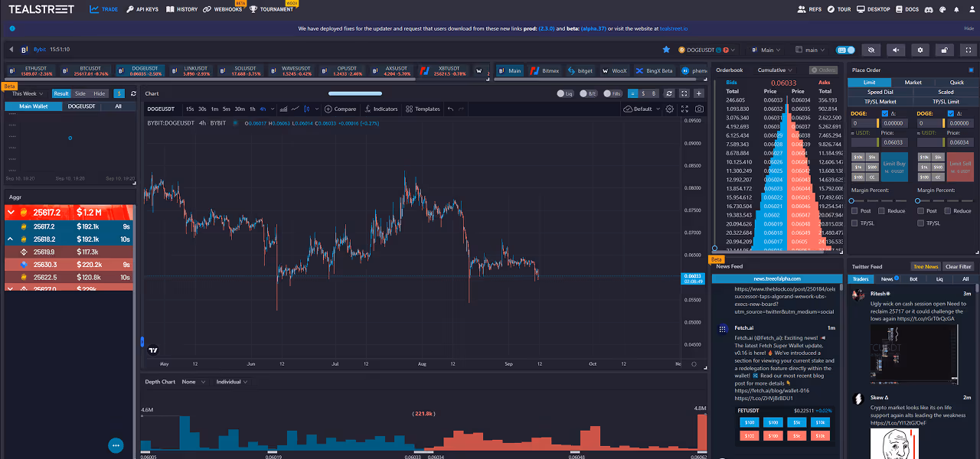This screenshot has height=459, width=980.
Task: Click the Limit Sell button
Action: [961, 167]
